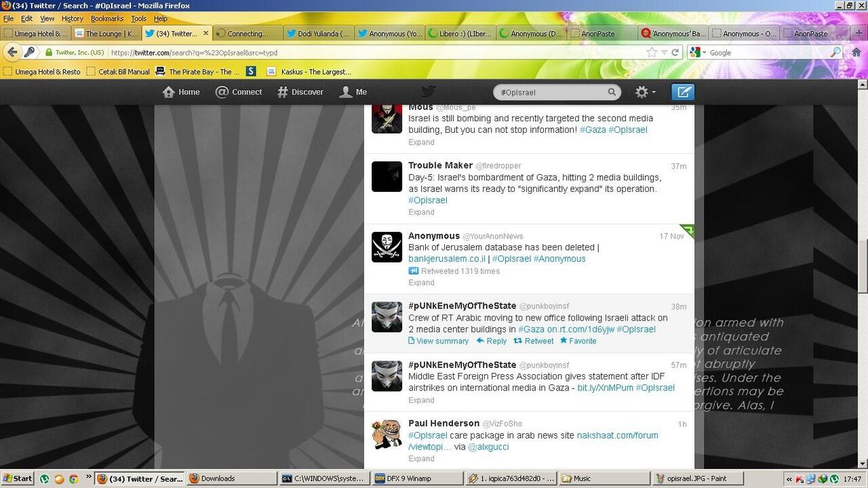The height and width of the screenshot is (488, 868).
Task: Open the View menu
Action: pos(47,18)
